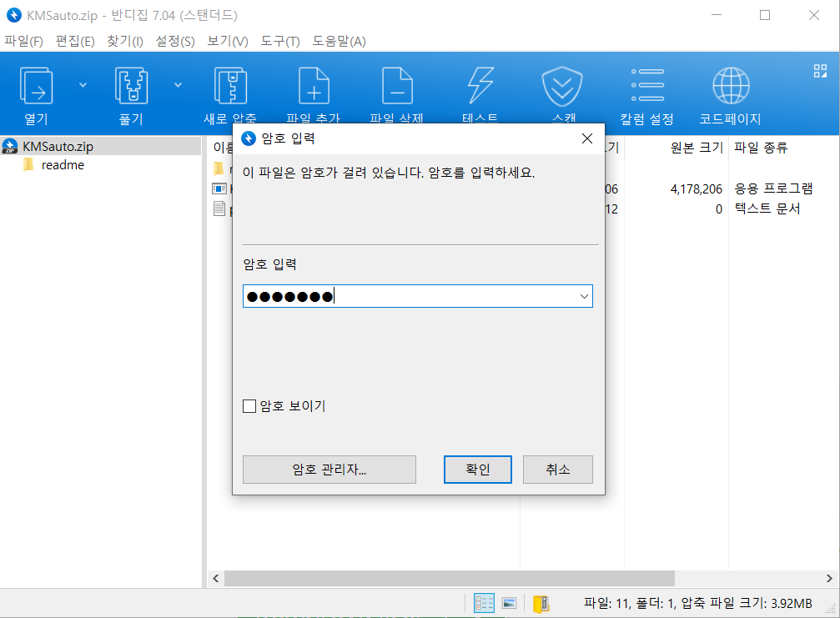
Task: Click the 4,178,206 size cell
Action: (x=697, y=189)
